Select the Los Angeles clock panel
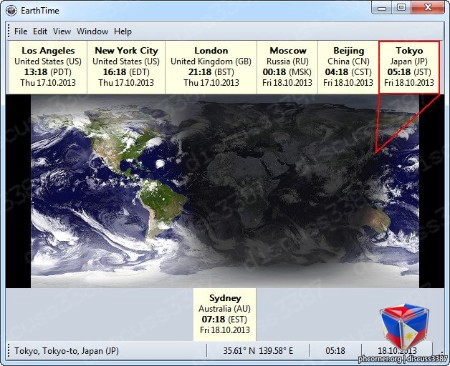Viewport: 450px width, 366px height. [x=48, y=67]
